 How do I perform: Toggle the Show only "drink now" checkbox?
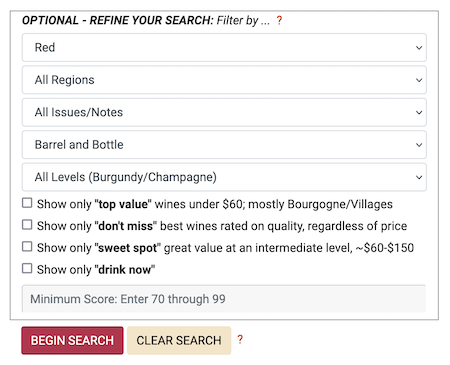point(27,268)
